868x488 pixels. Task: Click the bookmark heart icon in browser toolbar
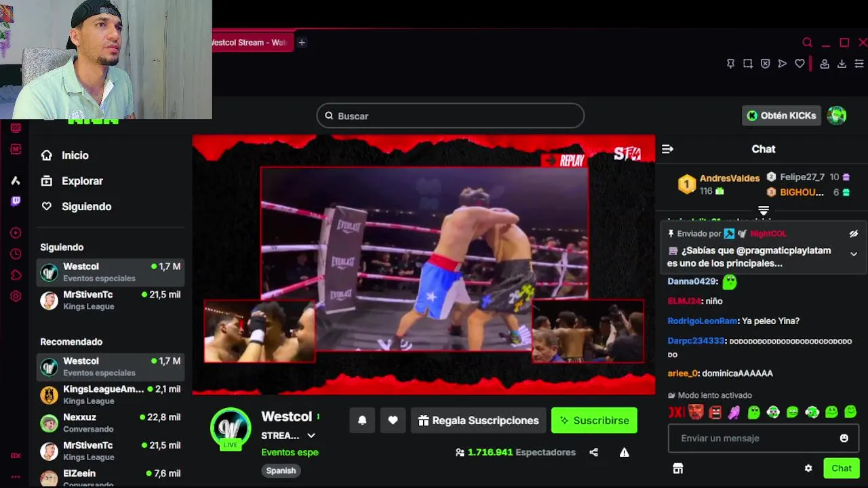pyautogui.click(x=800, y=64)
